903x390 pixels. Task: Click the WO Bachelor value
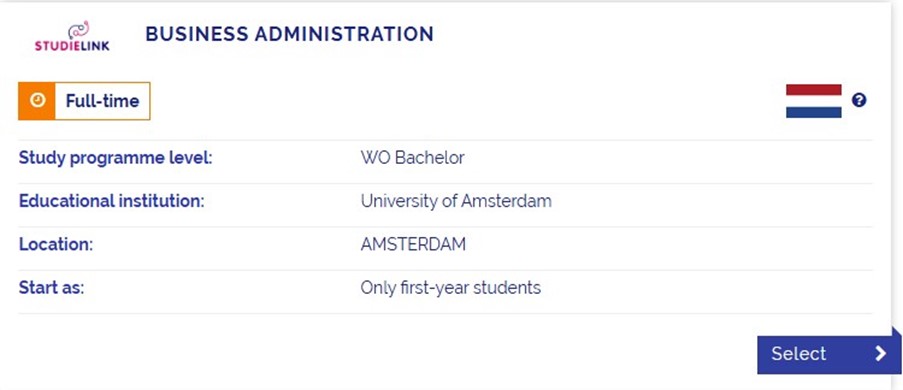(x=412, y=158)
